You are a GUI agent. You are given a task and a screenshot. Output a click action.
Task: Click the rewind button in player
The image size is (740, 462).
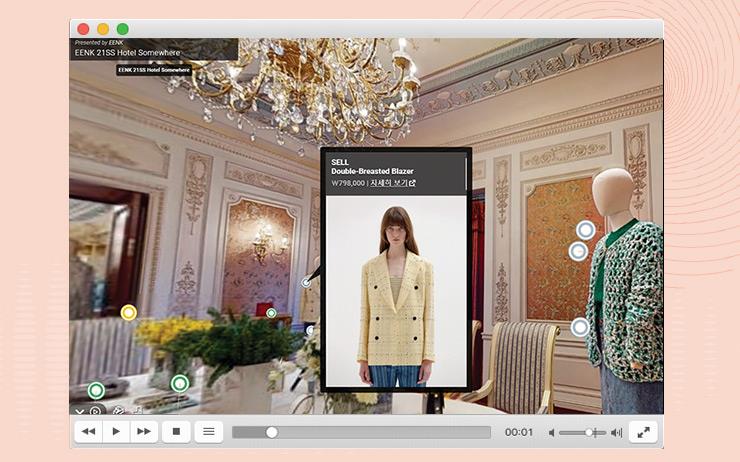point(89,432)
